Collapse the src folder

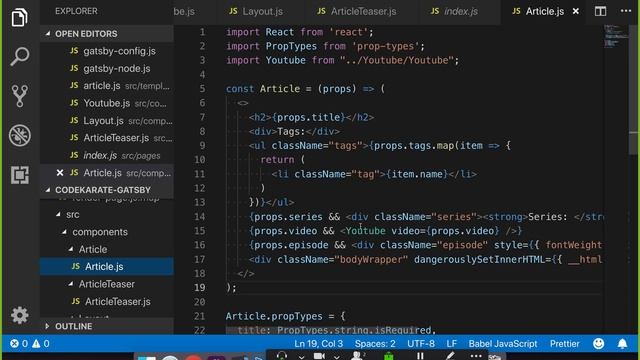tap(58, 214)
